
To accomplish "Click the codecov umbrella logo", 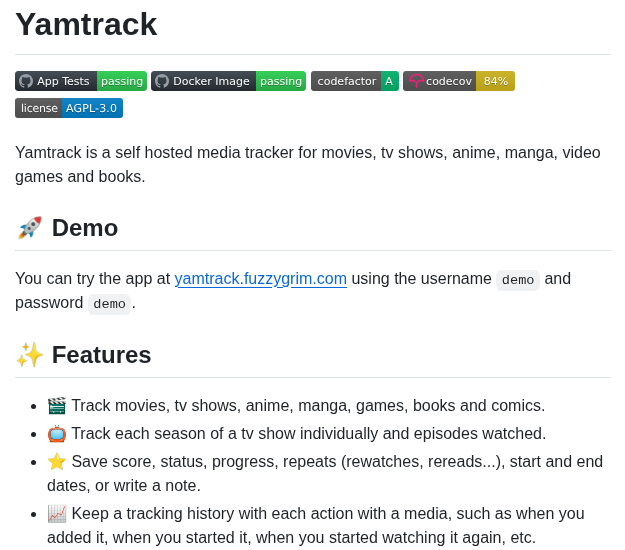I will click(416, 81).
